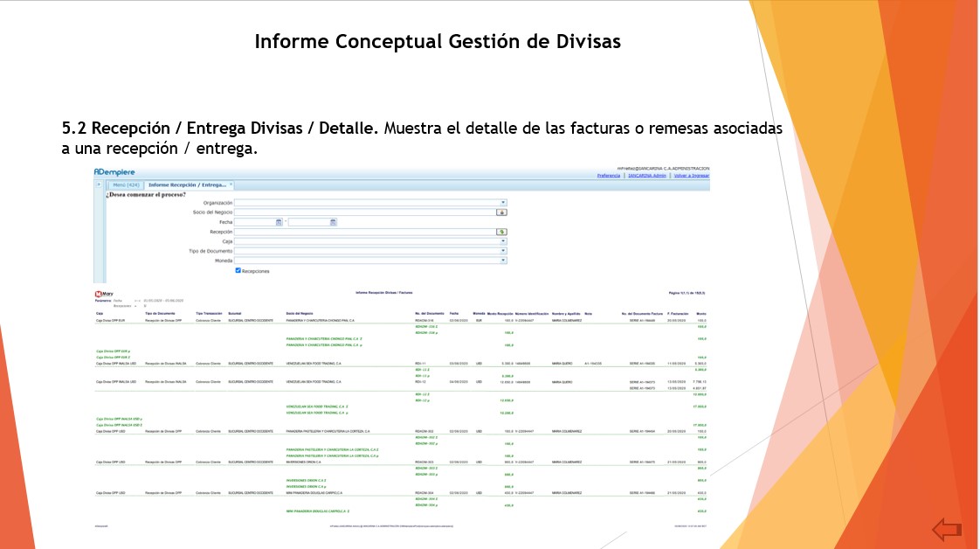
Task: Click the back arrow icon on the slide
Action: pyautogui.click(x=947, y=529)
